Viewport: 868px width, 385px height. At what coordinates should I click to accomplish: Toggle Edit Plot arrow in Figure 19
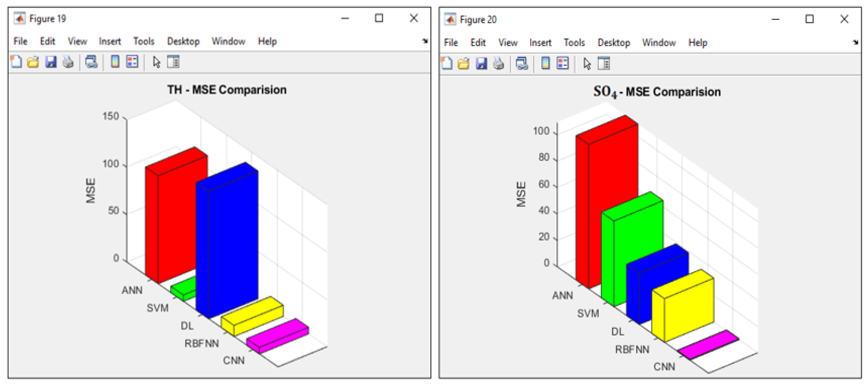click(156, 62)
